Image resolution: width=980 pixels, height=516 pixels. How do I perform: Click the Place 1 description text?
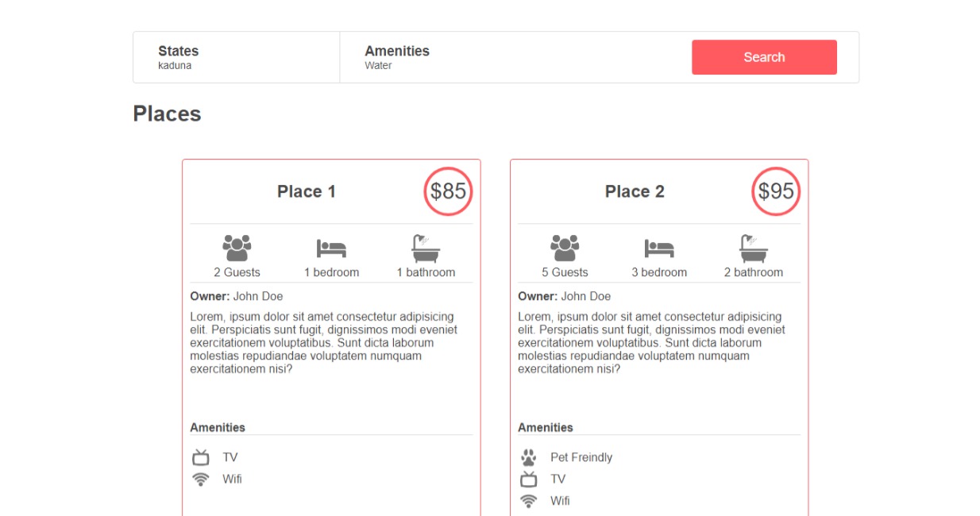(324, 343)
